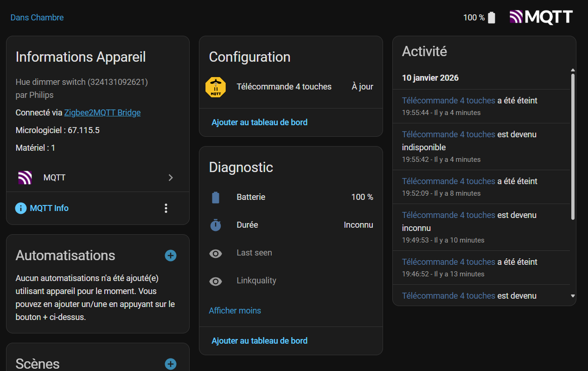Click the Durée timer icon
This screenshot has height=371, width=588.
point(216,225)
